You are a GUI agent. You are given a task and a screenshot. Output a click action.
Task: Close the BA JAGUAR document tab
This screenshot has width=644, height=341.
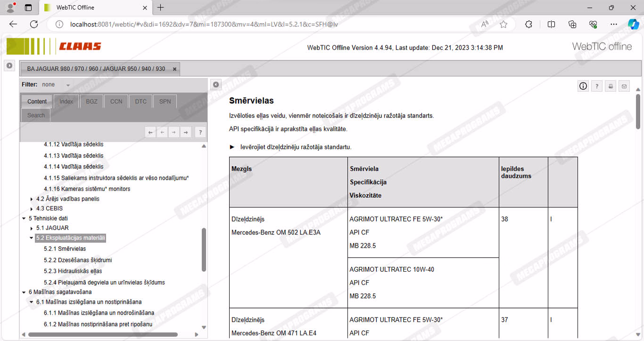174,69
